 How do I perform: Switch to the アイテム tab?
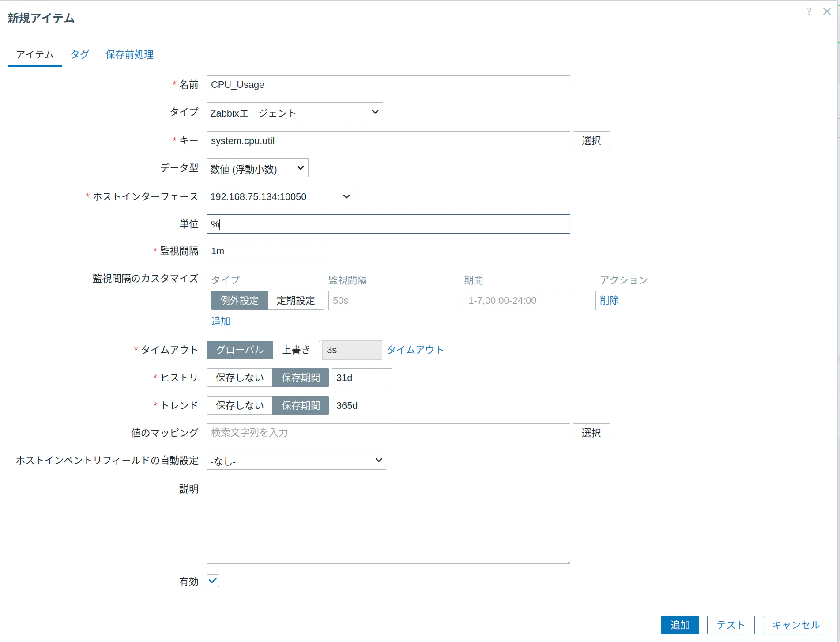click(35, 55)
